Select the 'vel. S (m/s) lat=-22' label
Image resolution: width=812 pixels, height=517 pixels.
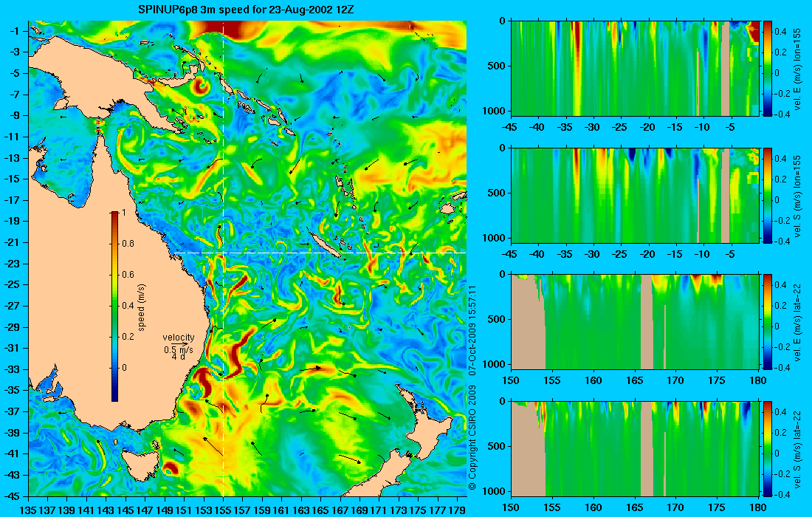tap(798, 448)
